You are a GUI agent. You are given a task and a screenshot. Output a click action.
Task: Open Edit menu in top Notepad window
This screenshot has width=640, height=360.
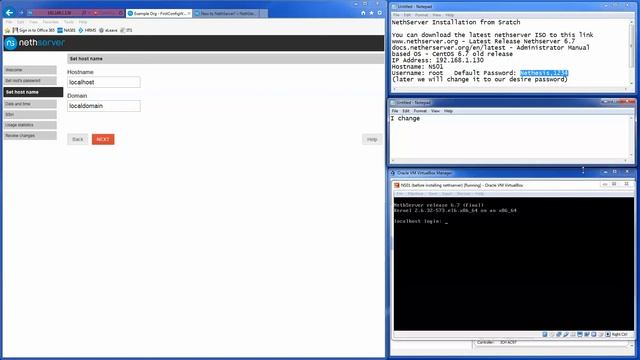407,15
